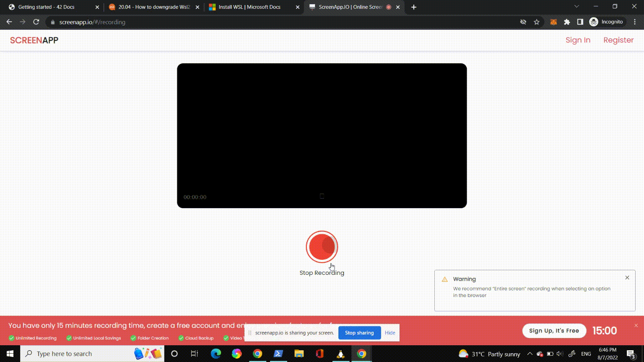Open Chrome three-dot menu
This screenshot has width=644, height=362.
click(635, 22)
